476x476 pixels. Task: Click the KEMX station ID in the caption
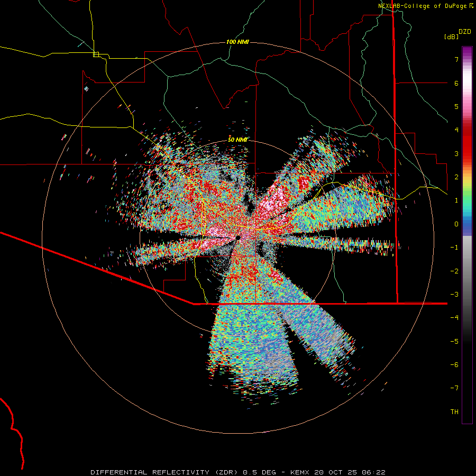pos(300,472)
